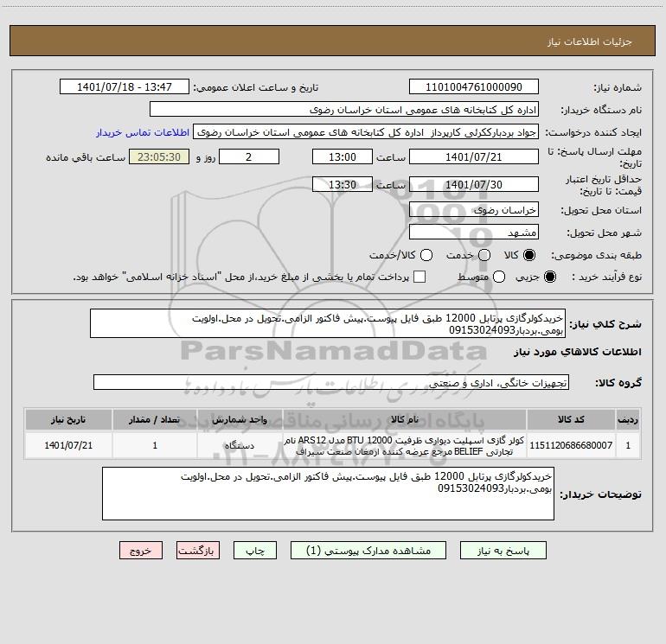Click the واحد شمارش column header
The image size is (666, 644).
[x=240, y=419]
